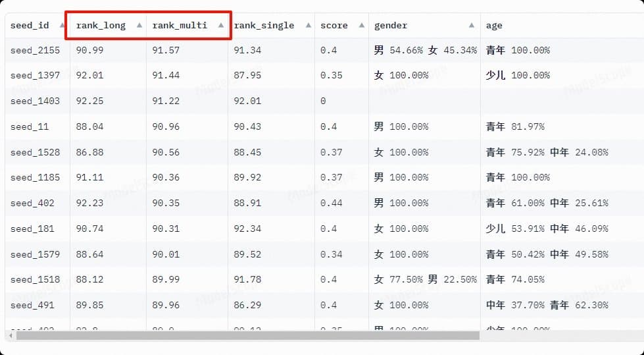
Task: Click the left scroll arrow of scrollbar
Action: click(9, 335)
